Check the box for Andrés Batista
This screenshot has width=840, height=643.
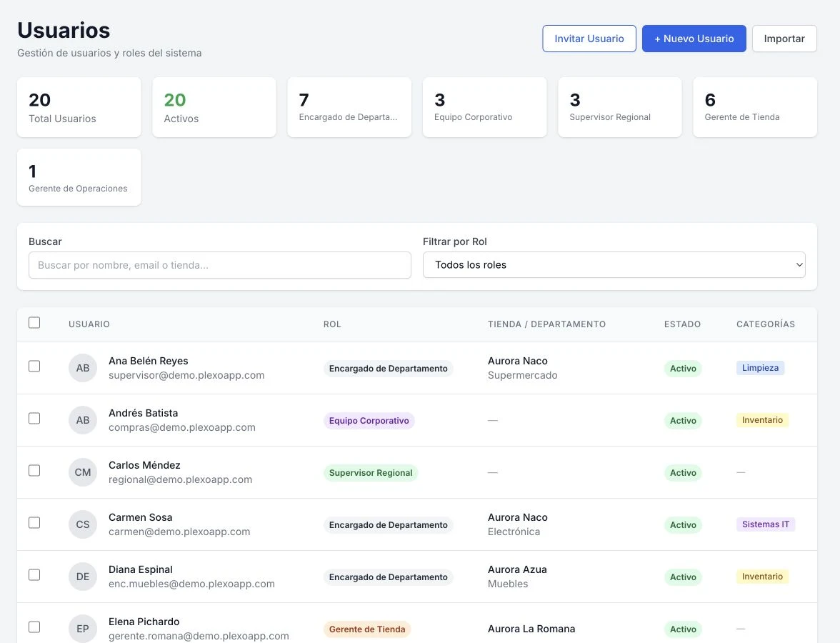pos(34,419)
